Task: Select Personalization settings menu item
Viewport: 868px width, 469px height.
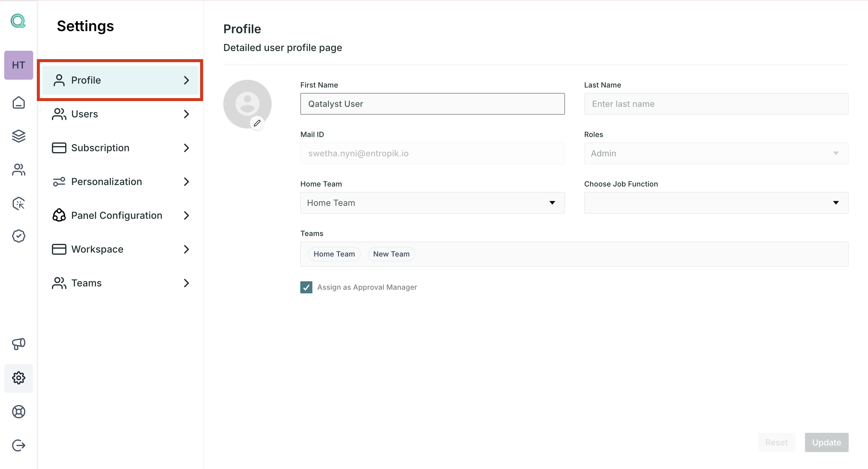Action: point(120,182)
